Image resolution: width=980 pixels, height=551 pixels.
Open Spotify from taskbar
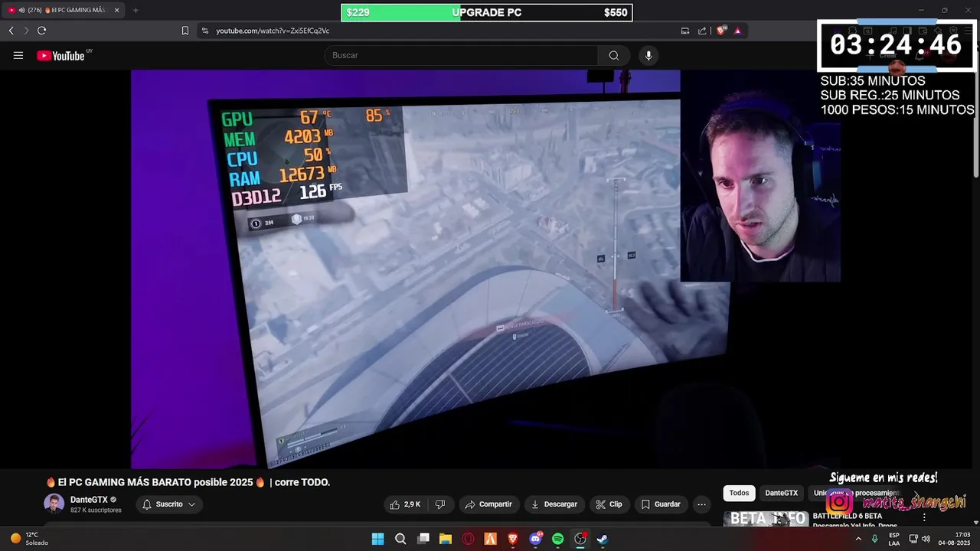click(558, 539)
